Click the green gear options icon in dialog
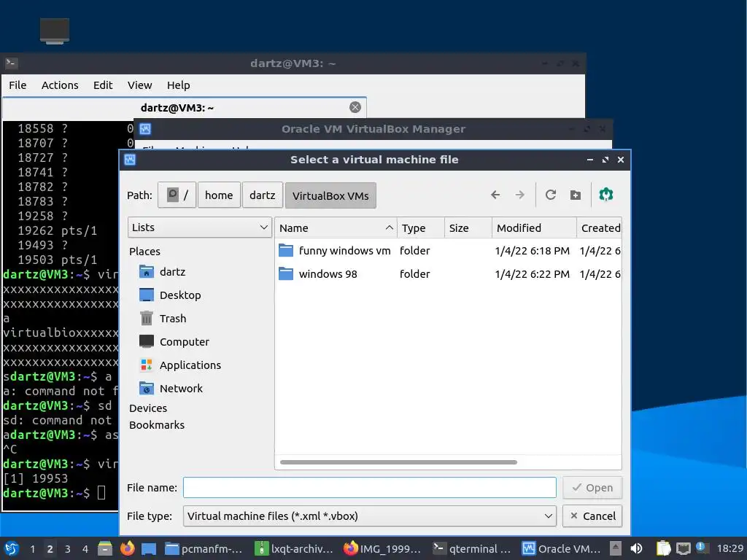 [606, 194]
